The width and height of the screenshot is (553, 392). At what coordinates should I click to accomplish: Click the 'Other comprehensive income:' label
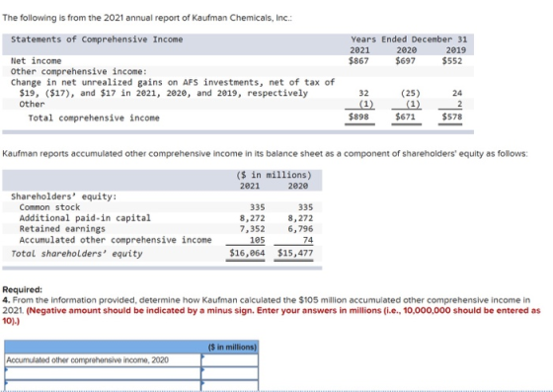[79, 71]
